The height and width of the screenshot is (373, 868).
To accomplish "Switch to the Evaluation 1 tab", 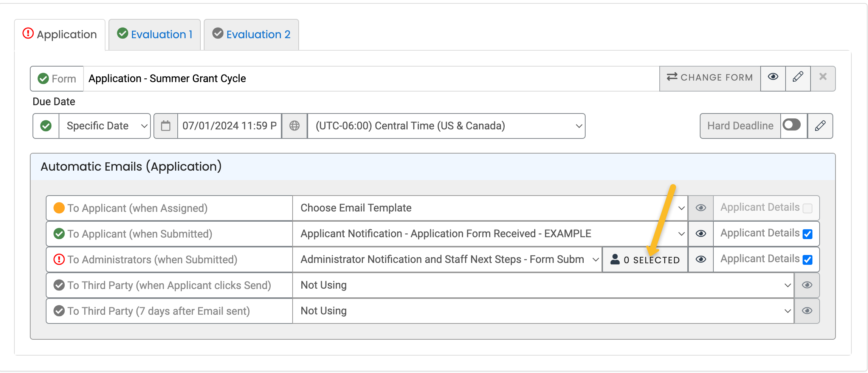I will [154, 34].
